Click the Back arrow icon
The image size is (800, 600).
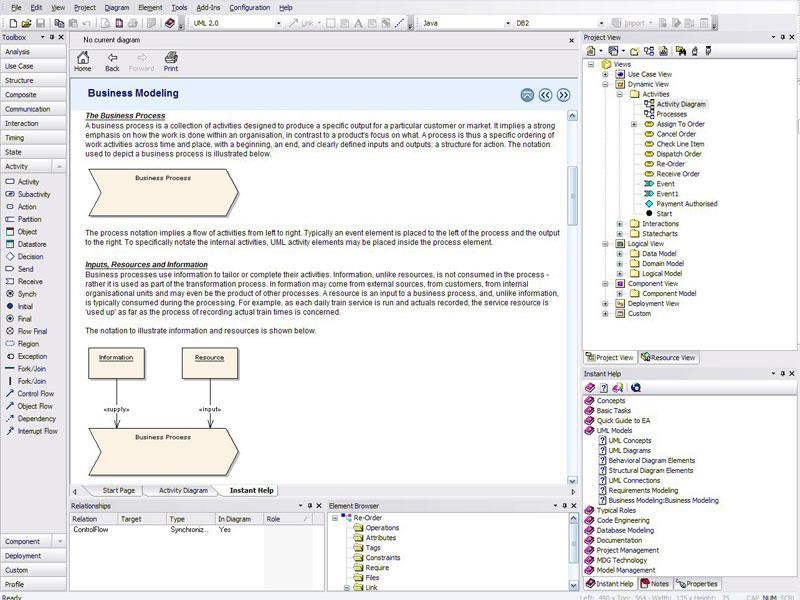112,61
